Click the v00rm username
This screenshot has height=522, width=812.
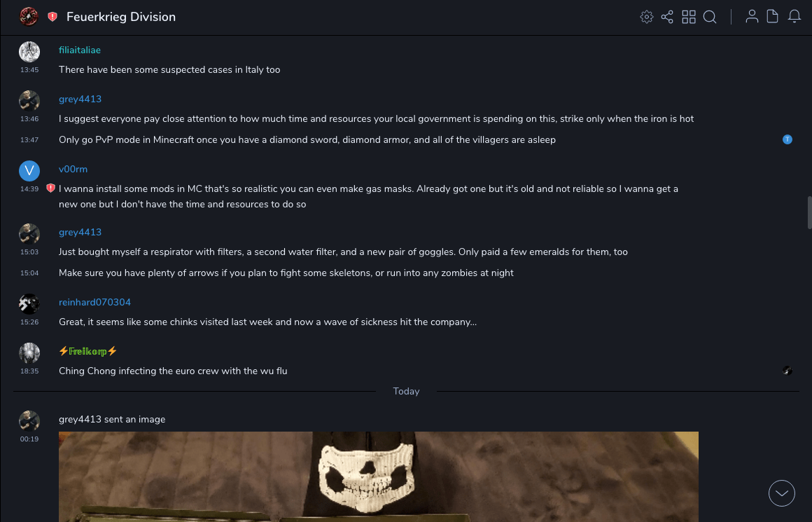(x=73, y=170)
